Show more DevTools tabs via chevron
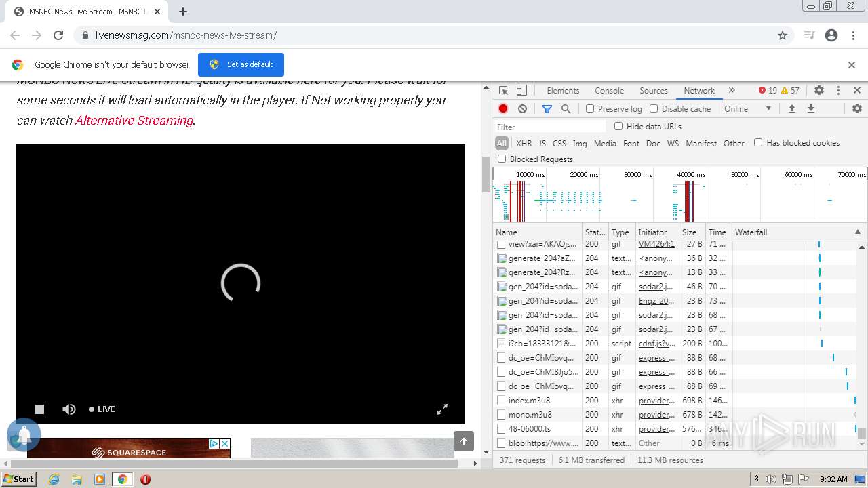Image resolution: width=868 pixels, height=488 pixels. [732, 90]
